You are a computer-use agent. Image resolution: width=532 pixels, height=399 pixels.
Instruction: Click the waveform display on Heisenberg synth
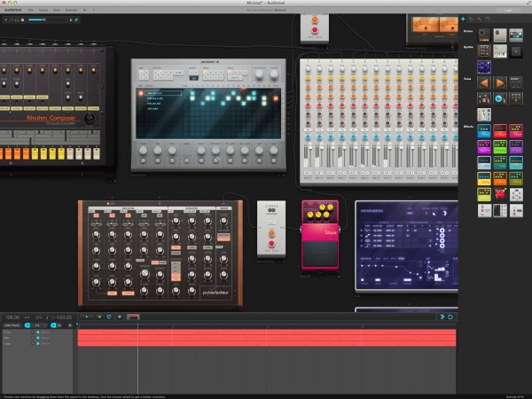pos(390,271)
